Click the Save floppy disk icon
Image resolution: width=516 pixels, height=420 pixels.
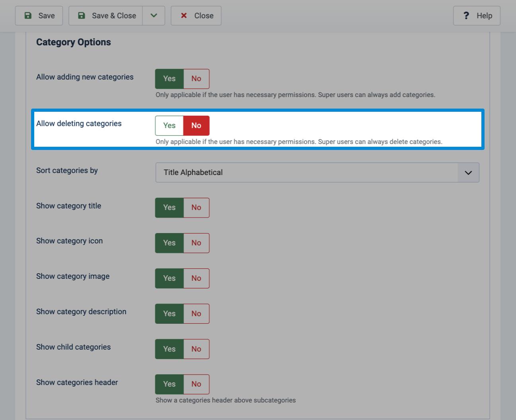(x=28, y=16)
